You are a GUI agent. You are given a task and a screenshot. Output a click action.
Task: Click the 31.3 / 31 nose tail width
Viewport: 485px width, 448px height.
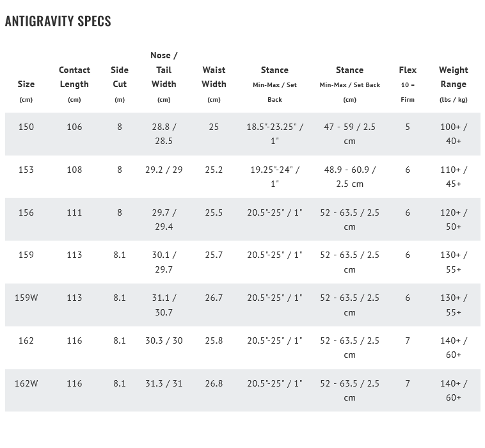pyautogui.click(x=164, y=383)
